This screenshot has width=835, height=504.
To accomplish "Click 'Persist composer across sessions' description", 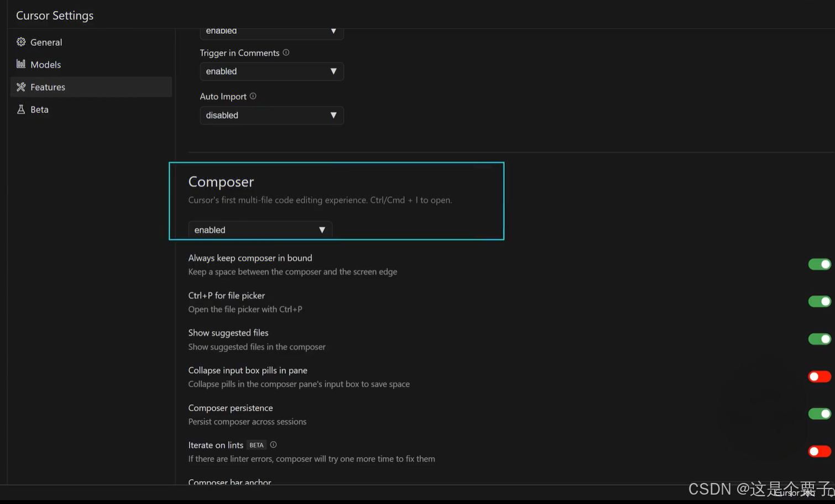I will coord(247,422).
